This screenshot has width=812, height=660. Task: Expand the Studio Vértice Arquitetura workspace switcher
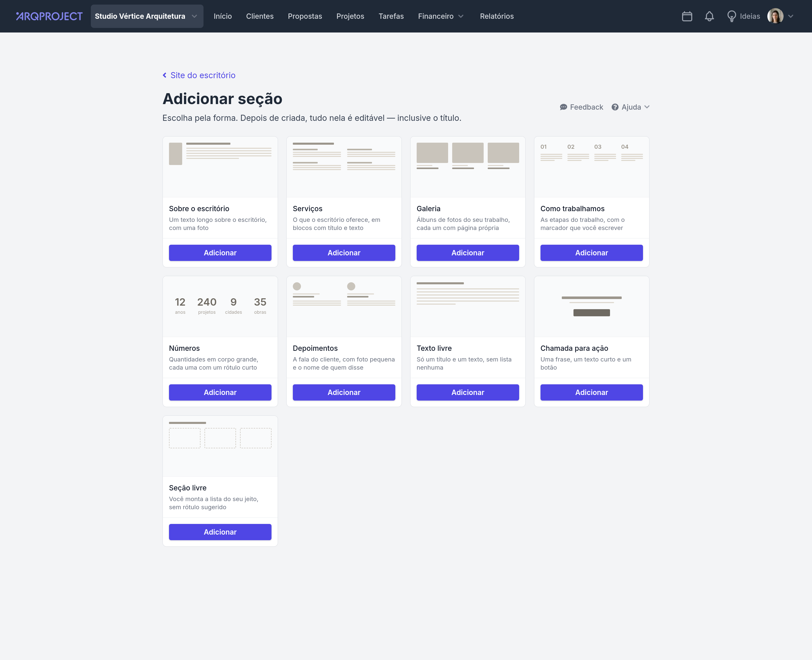point(147,16)
